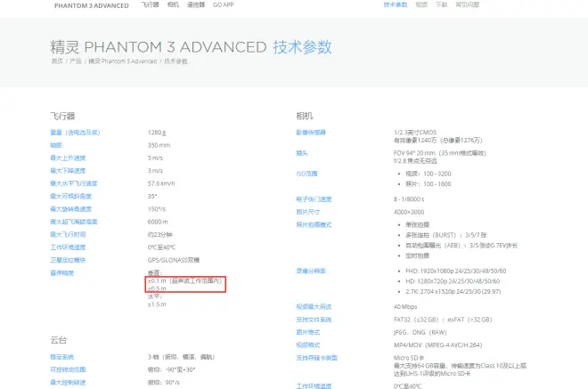588x389 pixels.
Task: Open 遥控器 in the top navigation bar
Action: [x=196, y=4]
